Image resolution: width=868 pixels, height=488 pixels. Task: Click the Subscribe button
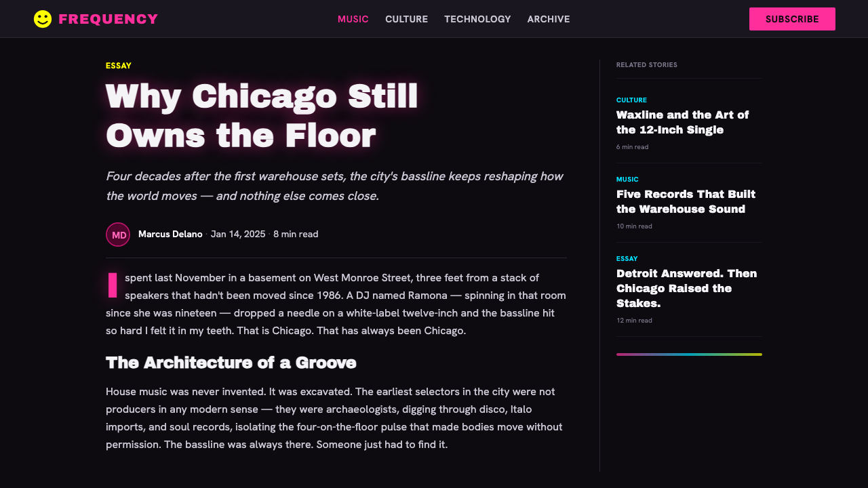(x=792, y=19)
